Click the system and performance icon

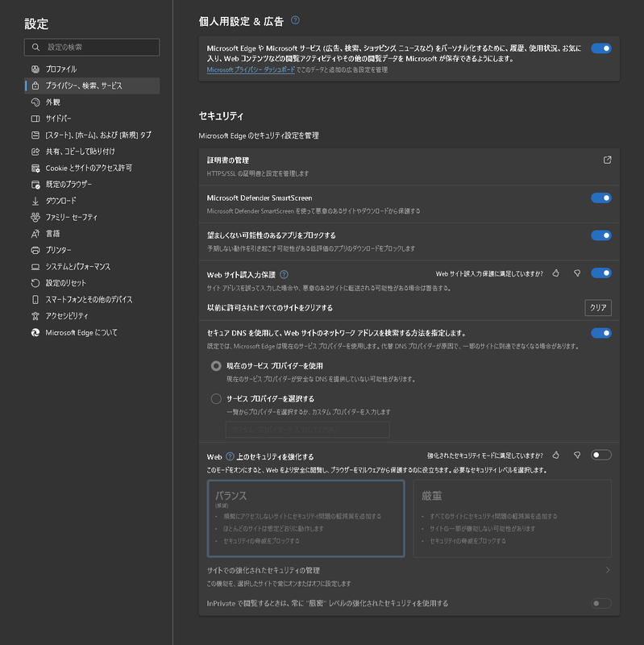click(x=35, y=267)
